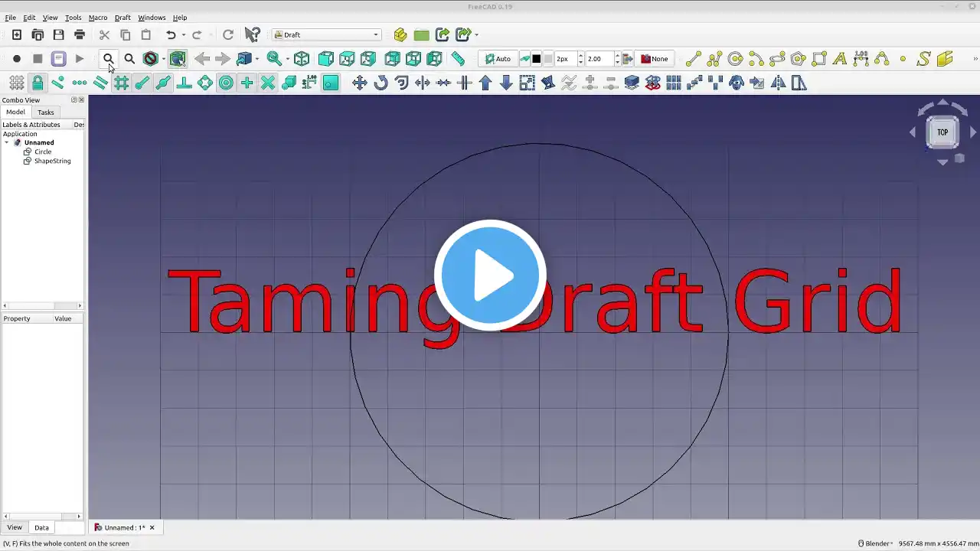Switch to the Data property tab
Image resolution: width=980 pixels, height=551 pixels.
[41, 527]
